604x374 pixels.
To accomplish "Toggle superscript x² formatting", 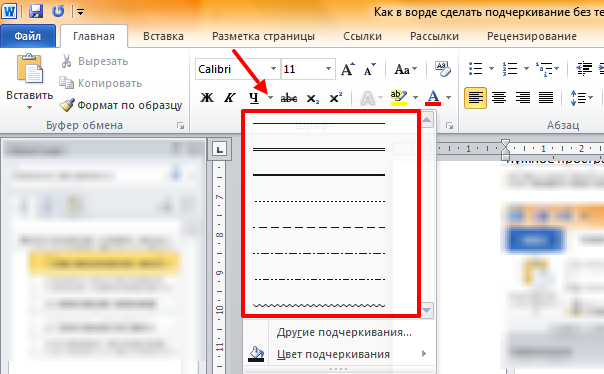I will (x=335, y=97).
